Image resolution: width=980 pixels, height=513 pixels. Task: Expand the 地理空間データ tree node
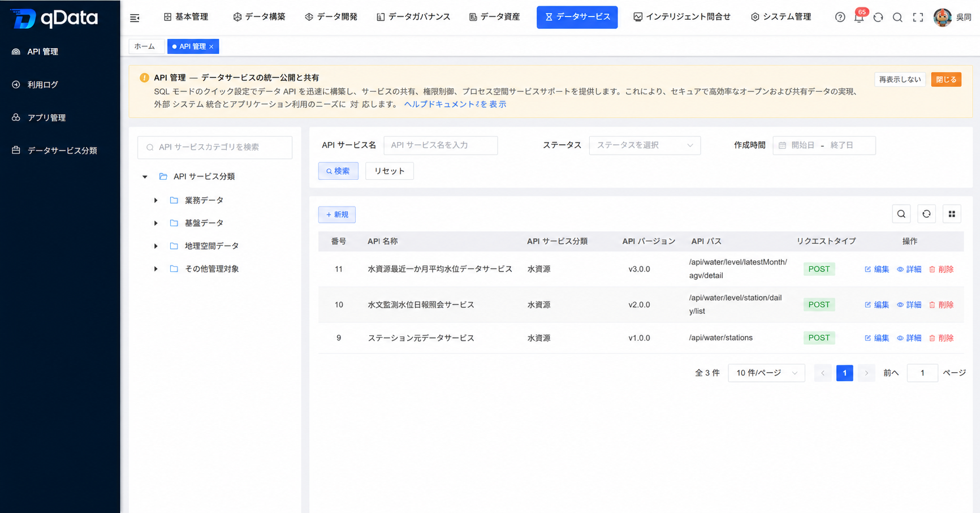pyautogui.click(x=156, y=246)
